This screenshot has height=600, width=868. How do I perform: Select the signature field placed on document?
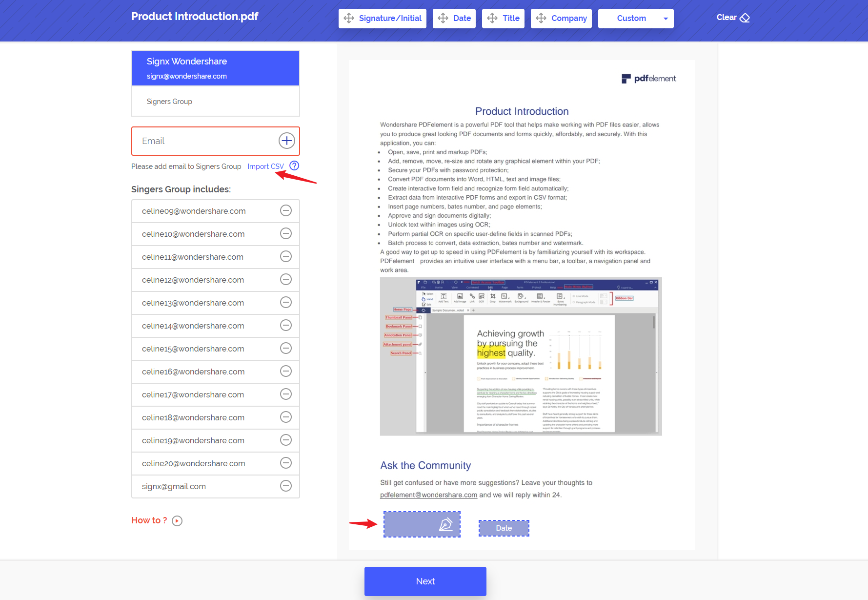422,524
